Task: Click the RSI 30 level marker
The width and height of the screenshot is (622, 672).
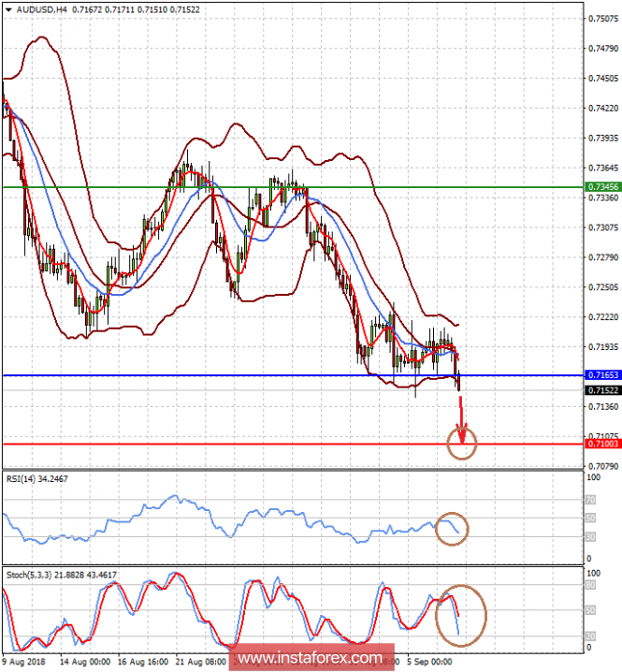Action: click(x=590, y=536)
